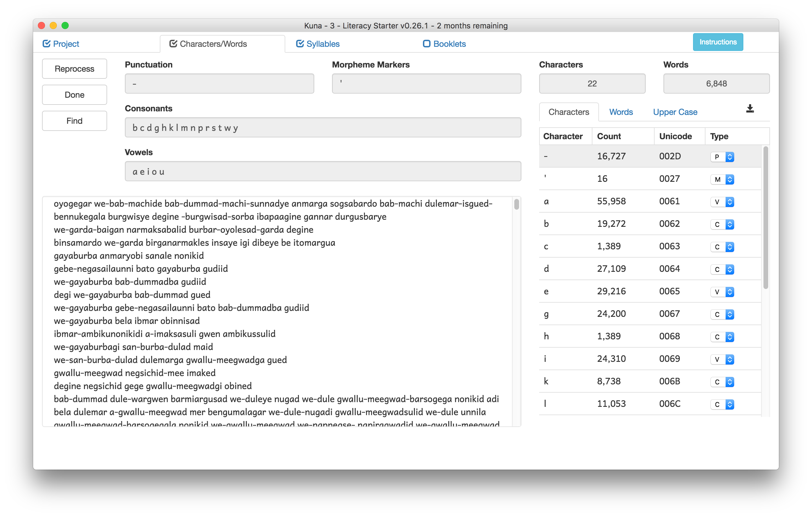This screenshot has width=812, height=517.
Task: Select the Characters/Words tab
Action: pyautogui.click(x=223, y=44)
